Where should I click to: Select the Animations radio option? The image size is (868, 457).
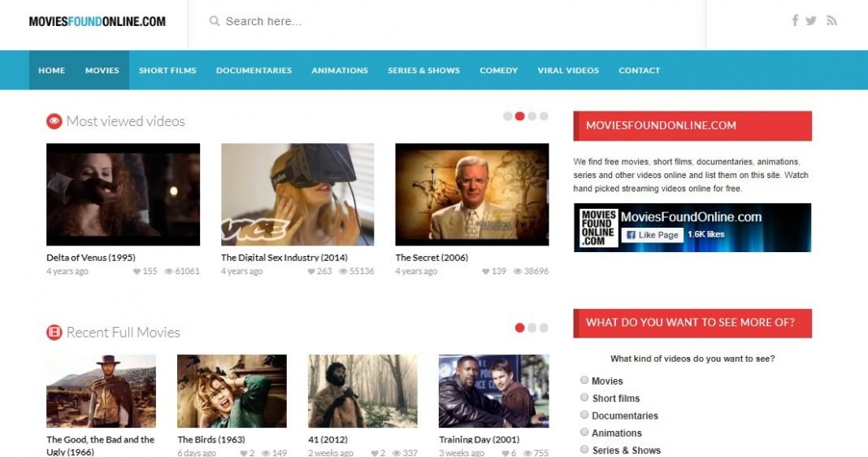coord(584,433)
